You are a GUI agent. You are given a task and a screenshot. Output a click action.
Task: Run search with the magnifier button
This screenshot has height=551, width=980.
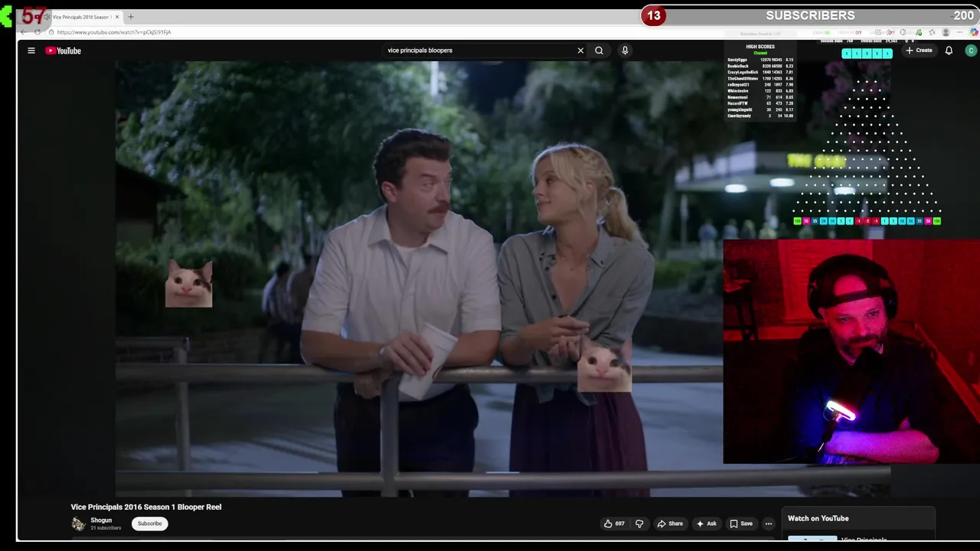click(599, 51)
